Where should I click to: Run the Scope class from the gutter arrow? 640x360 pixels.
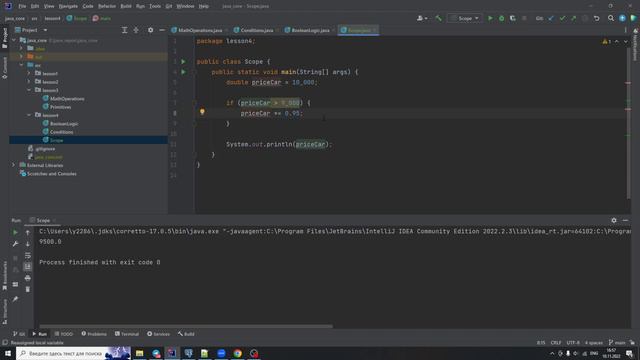pos(183,62)
